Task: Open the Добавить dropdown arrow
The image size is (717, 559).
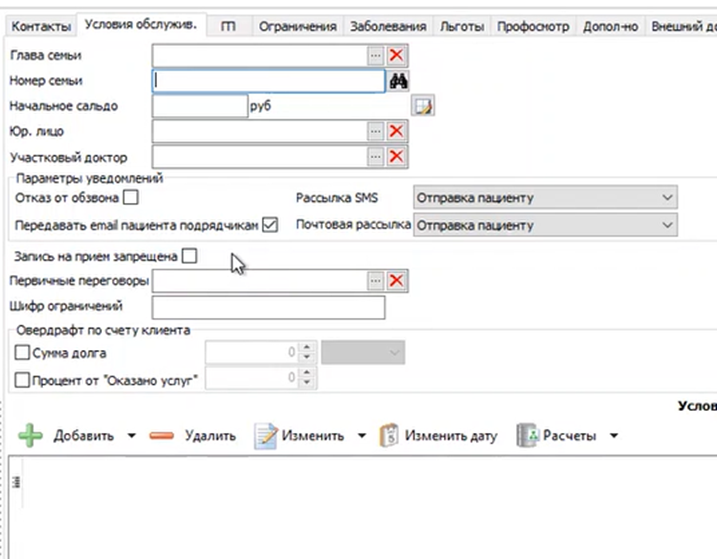Action: (131, 436)
